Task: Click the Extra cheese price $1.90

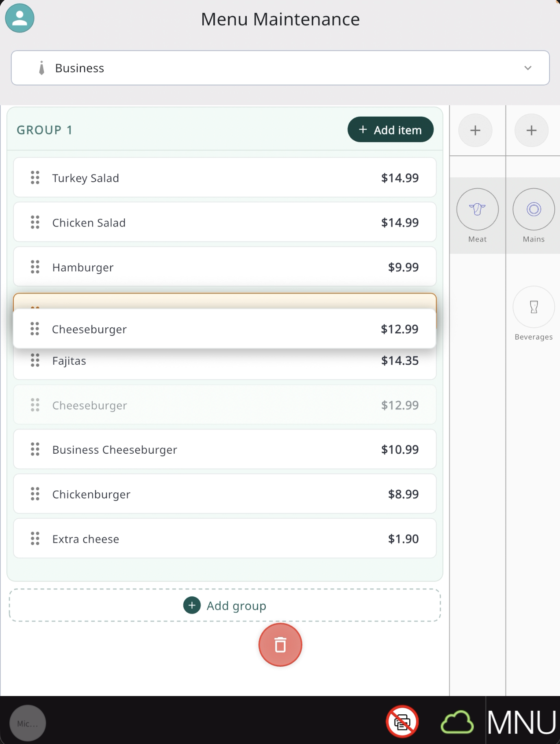Action: click(x=403, y=539)
